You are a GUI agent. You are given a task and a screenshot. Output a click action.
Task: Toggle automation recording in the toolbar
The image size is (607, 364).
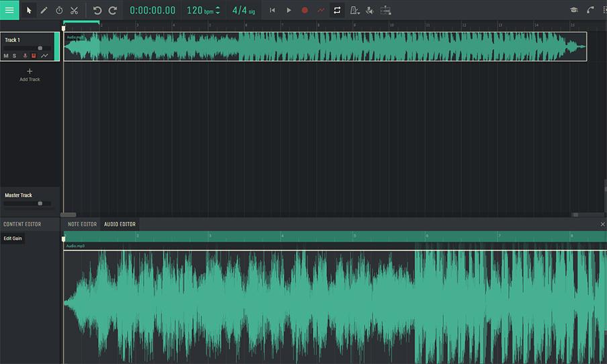(320, 11)
